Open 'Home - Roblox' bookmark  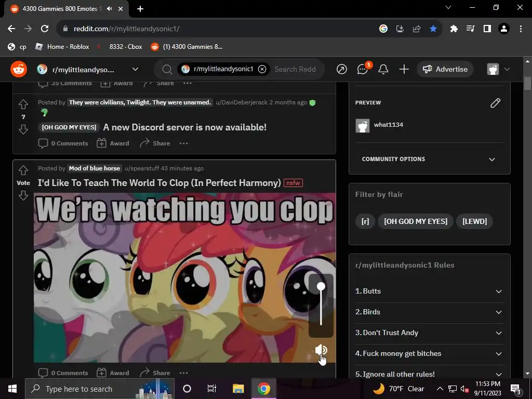(x=62, y=47)
